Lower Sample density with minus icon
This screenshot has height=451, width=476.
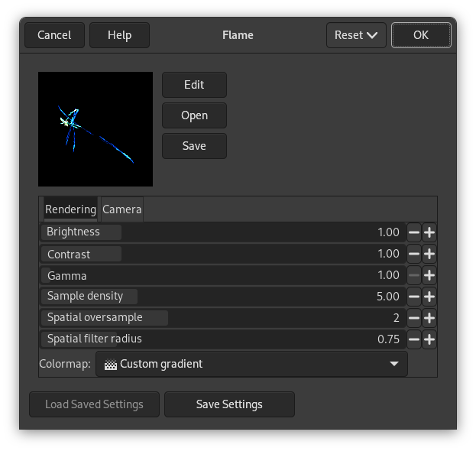tap(413, 297)
